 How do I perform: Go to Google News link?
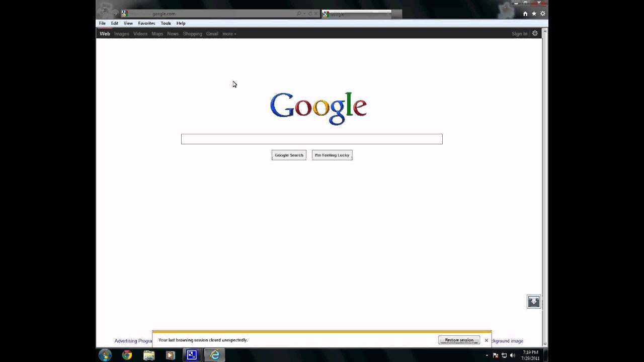pyautogui.click(x=173, y=34)
